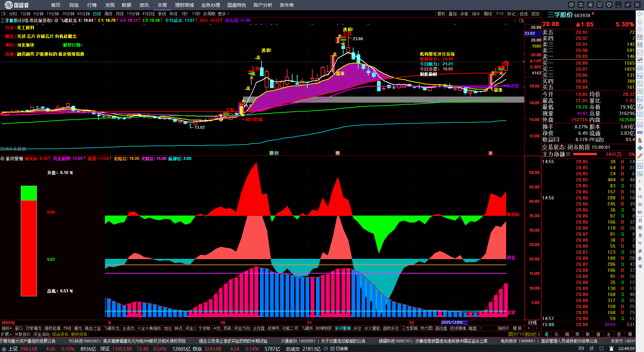
Task: Toggle the side panel icon beside the diamond
Action: click(521, 21)
